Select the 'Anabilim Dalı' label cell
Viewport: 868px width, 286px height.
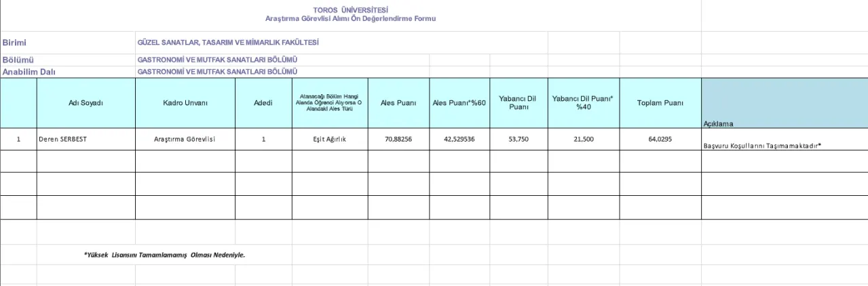(68, 72)
